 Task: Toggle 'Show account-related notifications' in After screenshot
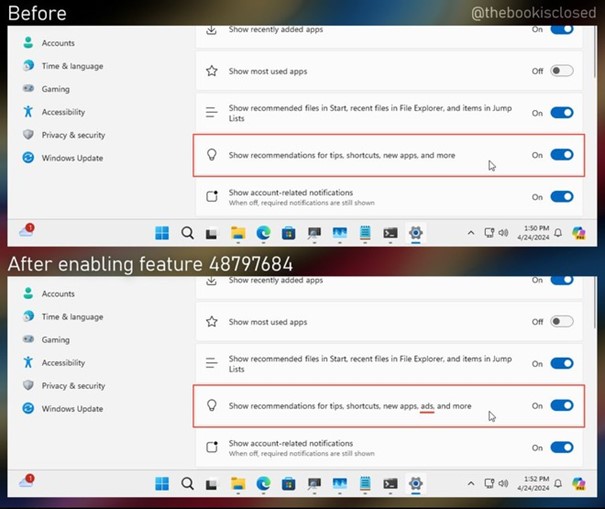click(562, 448)
